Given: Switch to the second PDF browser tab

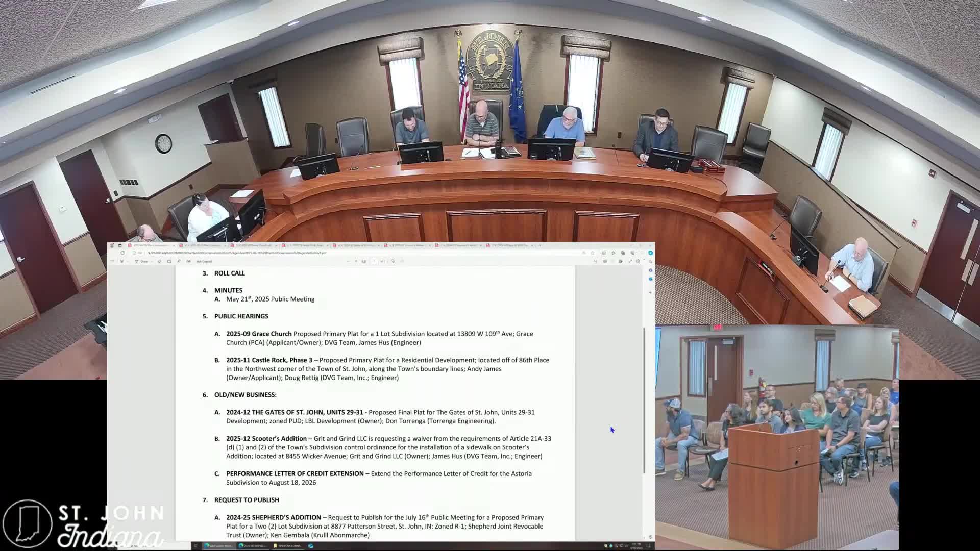Looking at the screenshot, I should [202, 245].
